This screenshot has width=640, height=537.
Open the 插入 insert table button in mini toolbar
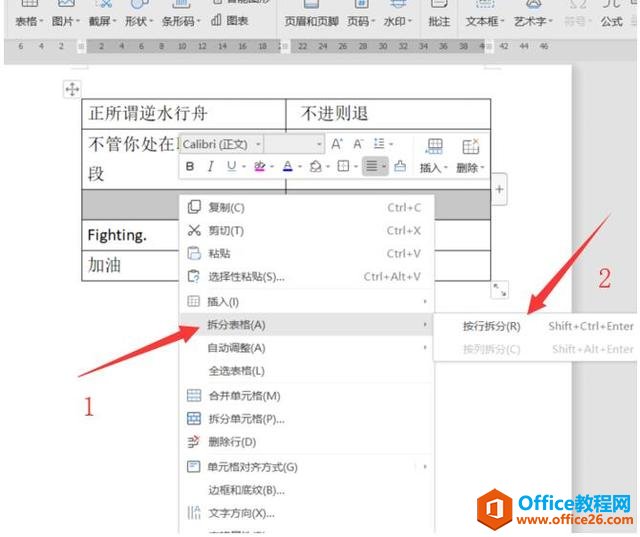click(x=433, y=156)
